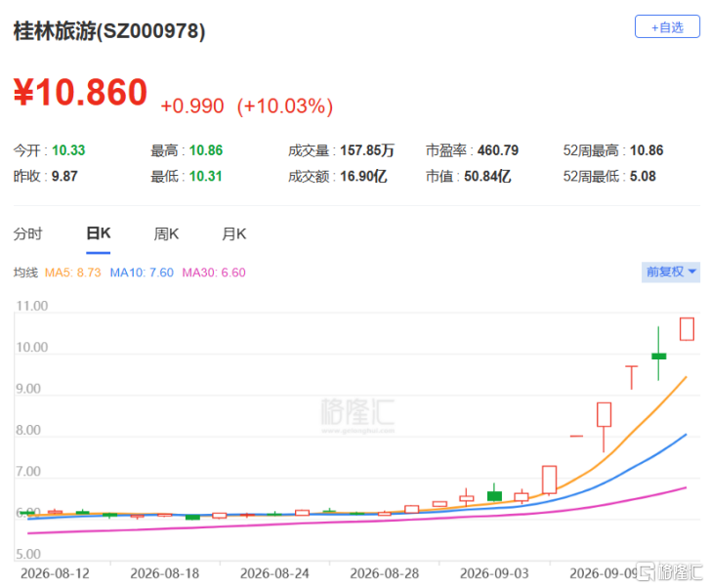Click the 市值 value 50.84亿
709x588 pixels.
(487, 176)
